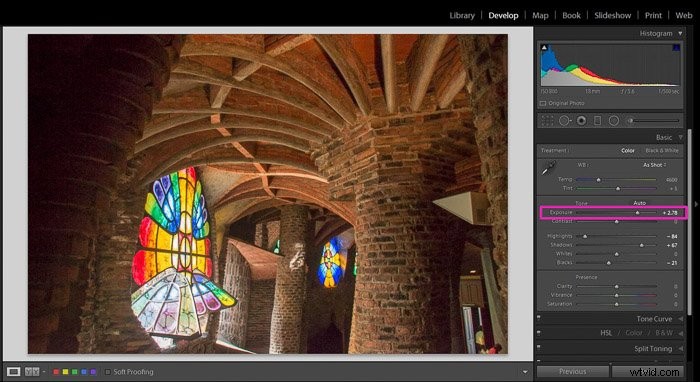Screen dimensions: 700x382
Task: Select the Spot Removal tool
Action: [565, 120]
